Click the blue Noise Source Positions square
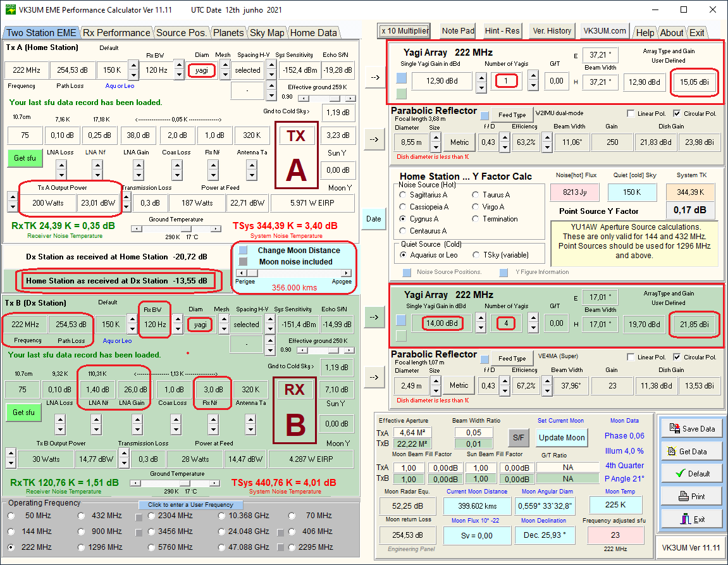 point(407,273)
